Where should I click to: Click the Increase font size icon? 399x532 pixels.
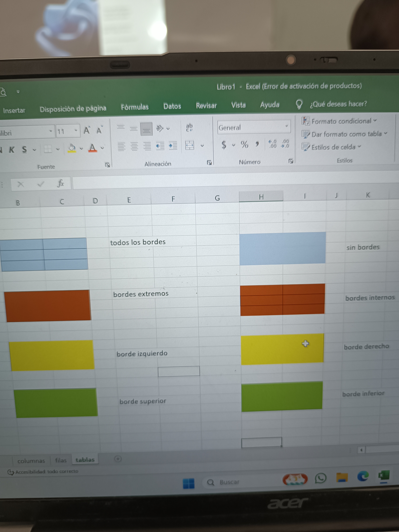87,130
